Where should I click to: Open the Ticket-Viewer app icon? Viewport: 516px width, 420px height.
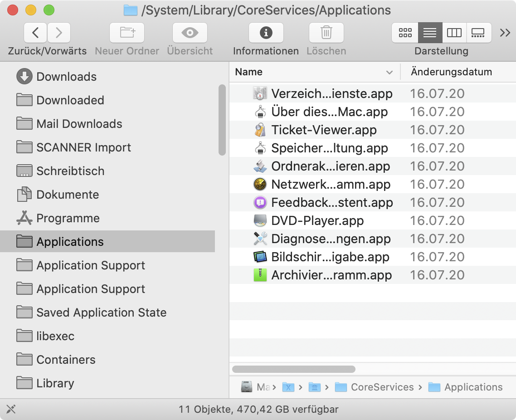[x=259, y=130]
